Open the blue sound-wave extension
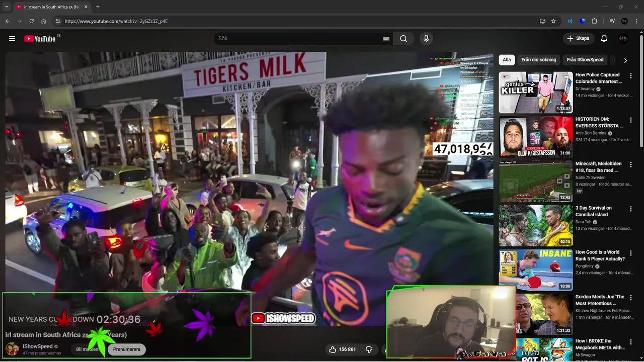The width and height of the screenshot is (644, 362). 570,21
